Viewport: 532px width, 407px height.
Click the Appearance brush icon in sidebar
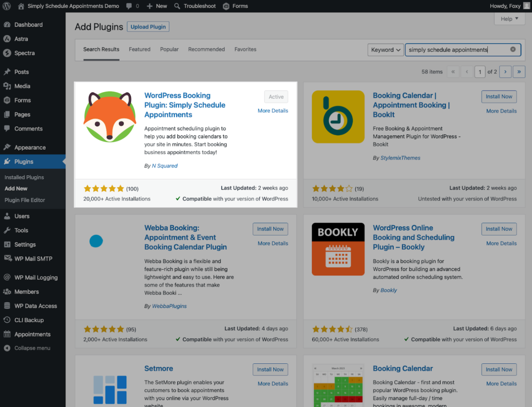(x=7, y=147)
